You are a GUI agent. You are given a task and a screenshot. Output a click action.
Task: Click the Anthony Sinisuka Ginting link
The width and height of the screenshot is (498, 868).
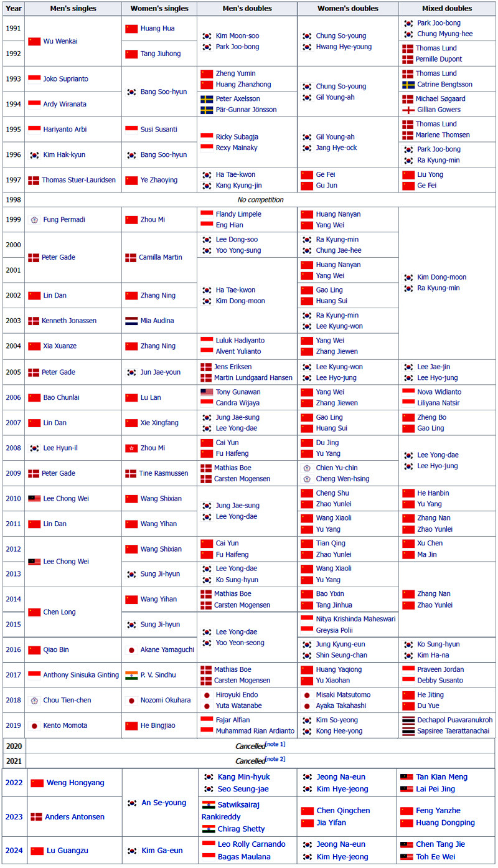click(x=82, y=675)
